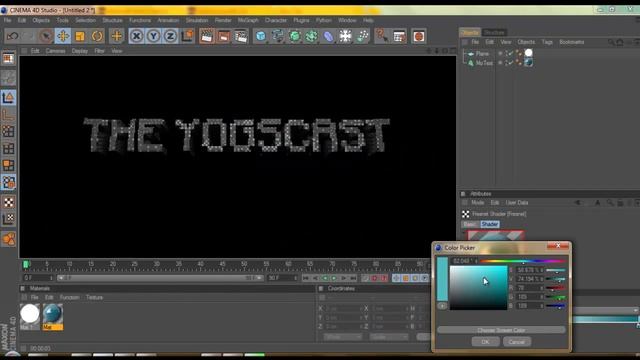
Task: Activate the Rotate tool
Action: 97,36
